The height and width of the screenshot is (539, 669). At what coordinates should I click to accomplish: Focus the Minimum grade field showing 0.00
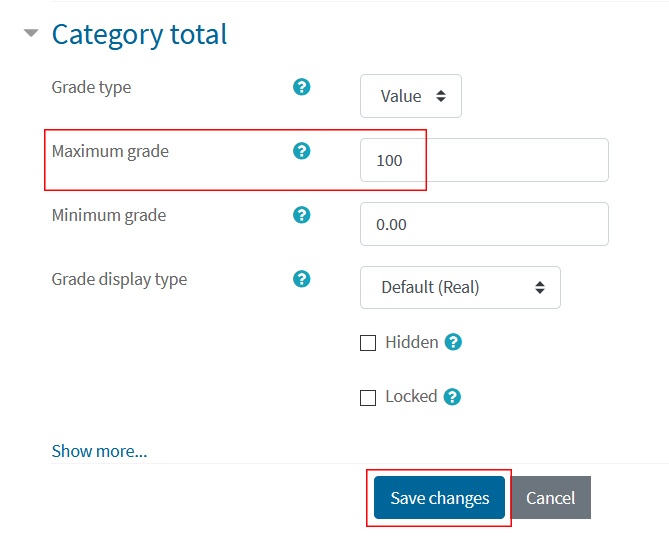tap(484, 224)
